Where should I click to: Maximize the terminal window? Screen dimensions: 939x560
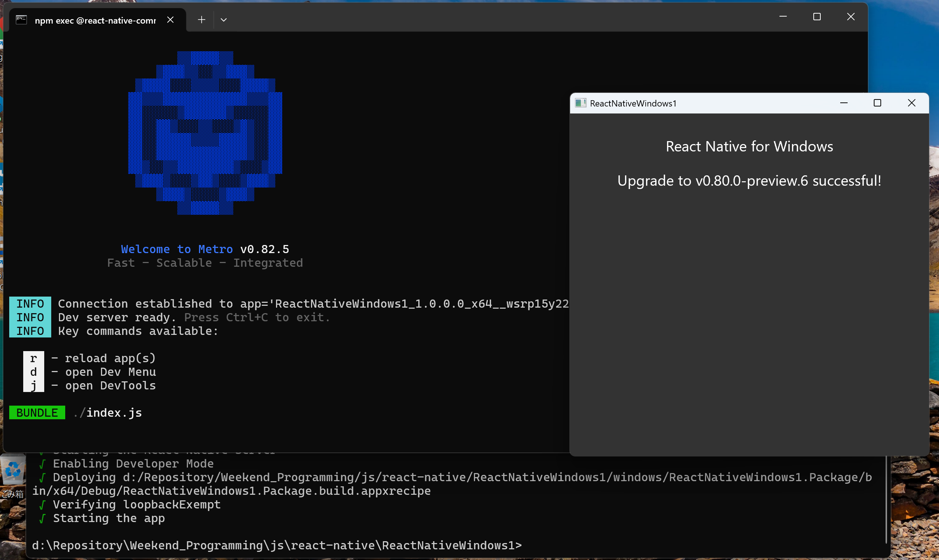click(x=817, y=17)
